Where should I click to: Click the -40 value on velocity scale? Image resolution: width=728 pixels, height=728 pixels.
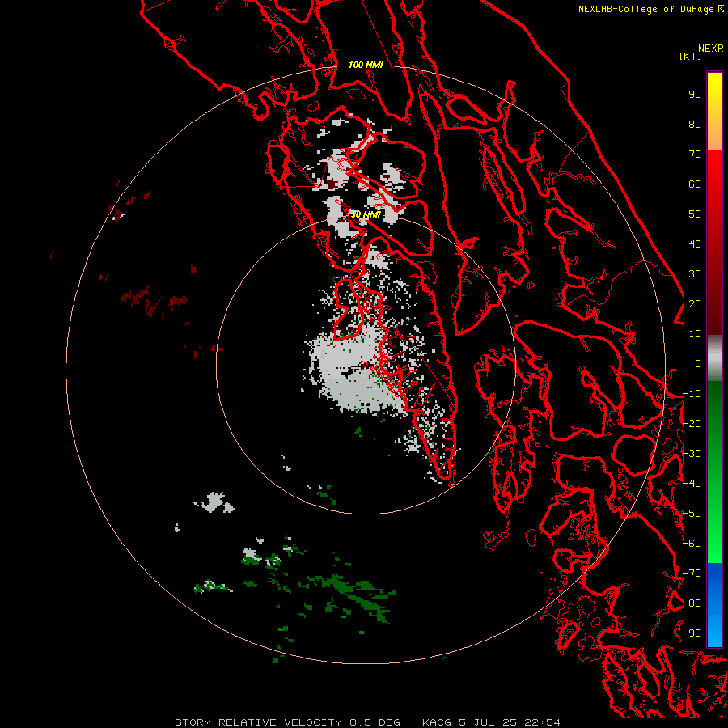click(692, 484)
